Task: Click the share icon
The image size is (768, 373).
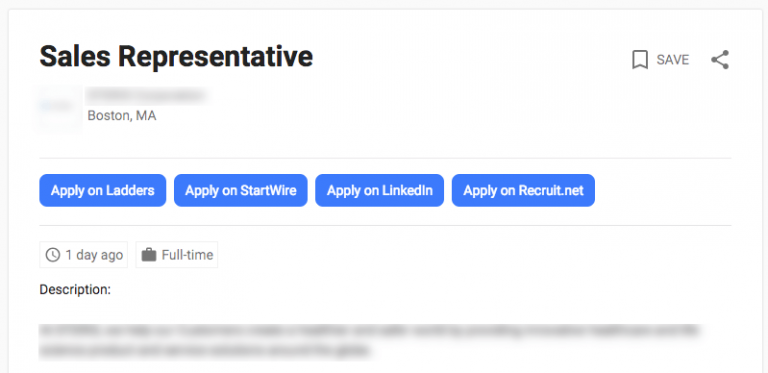Action: click(720, 60)
